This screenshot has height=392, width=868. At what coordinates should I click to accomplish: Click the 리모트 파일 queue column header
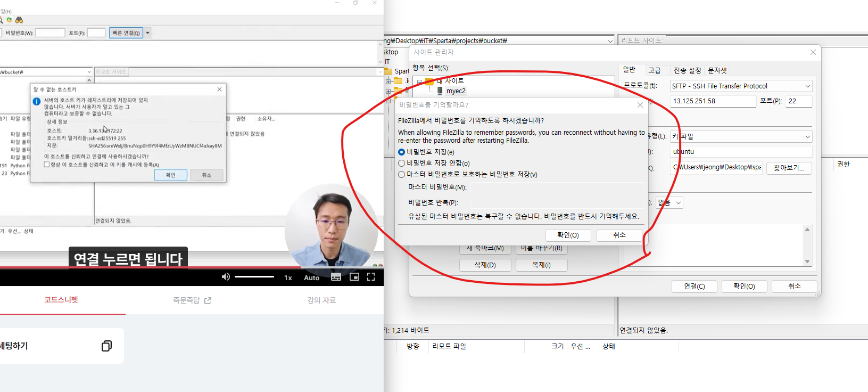pyautogui.click(x=449, y=346)
